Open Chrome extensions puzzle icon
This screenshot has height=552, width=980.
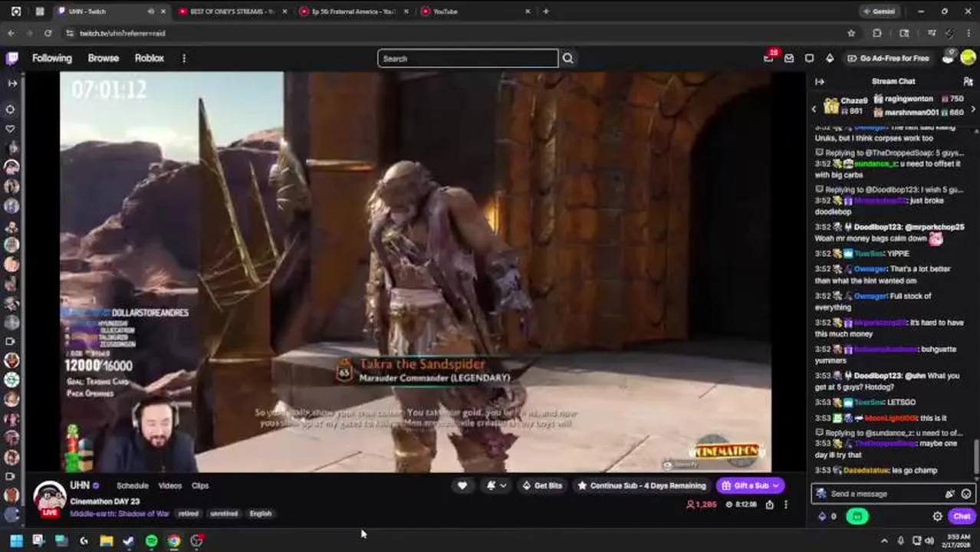877,33
